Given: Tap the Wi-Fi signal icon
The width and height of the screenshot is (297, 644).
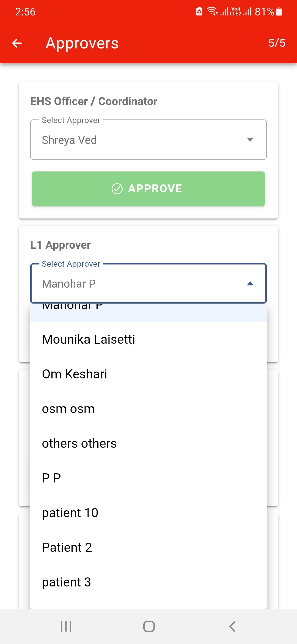Looking at the screenshot, I should (x=212, y=11).
